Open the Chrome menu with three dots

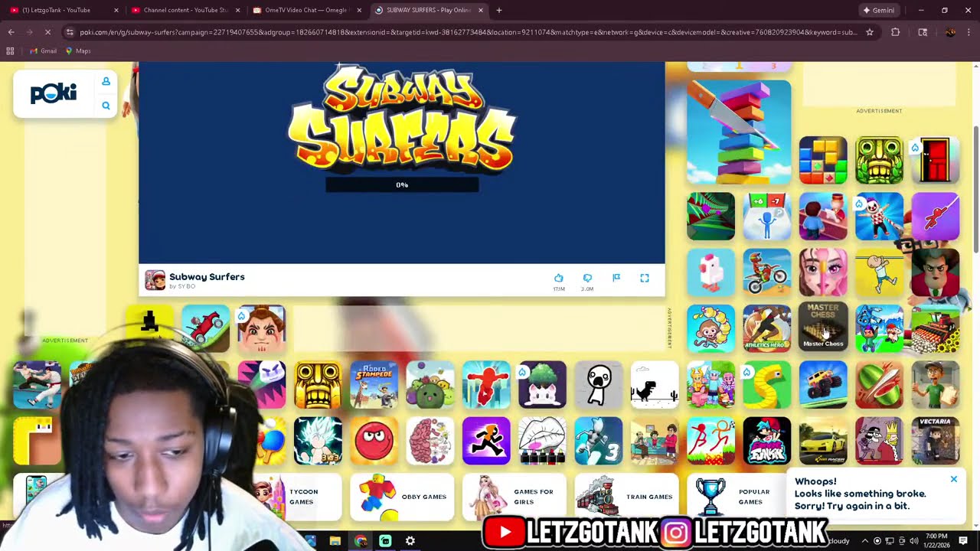pyautogui.click(x=969, y=32)
